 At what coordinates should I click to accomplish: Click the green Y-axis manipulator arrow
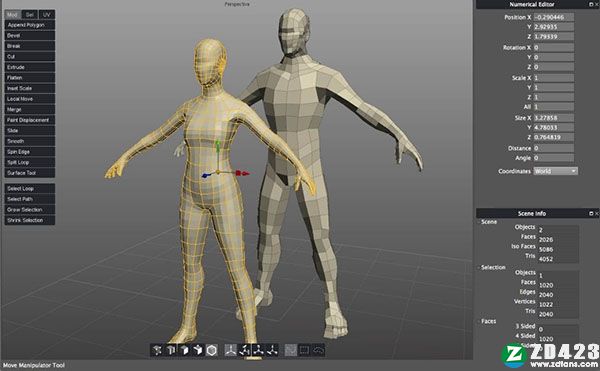coord(217,145)
